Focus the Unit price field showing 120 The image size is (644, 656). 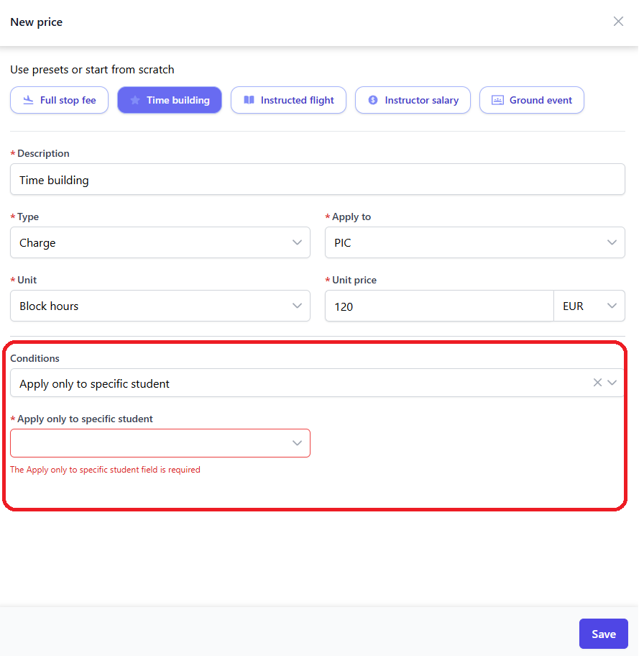438,306
